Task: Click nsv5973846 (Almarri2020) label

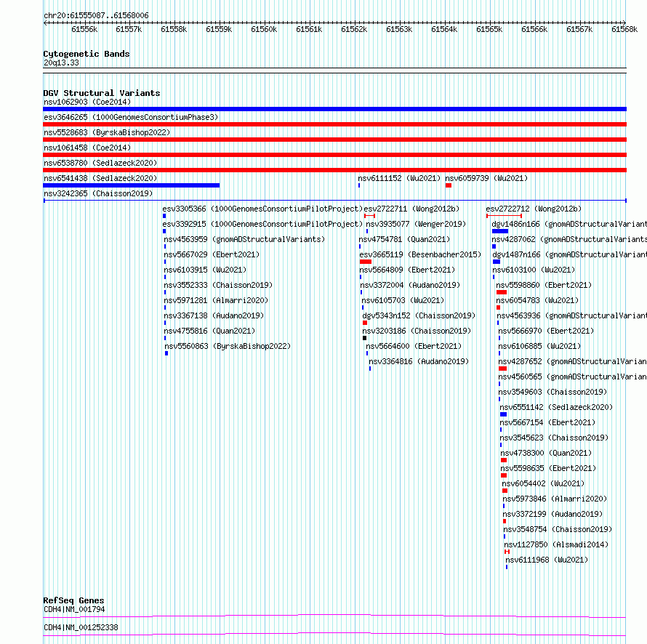Action: point(555,499)
